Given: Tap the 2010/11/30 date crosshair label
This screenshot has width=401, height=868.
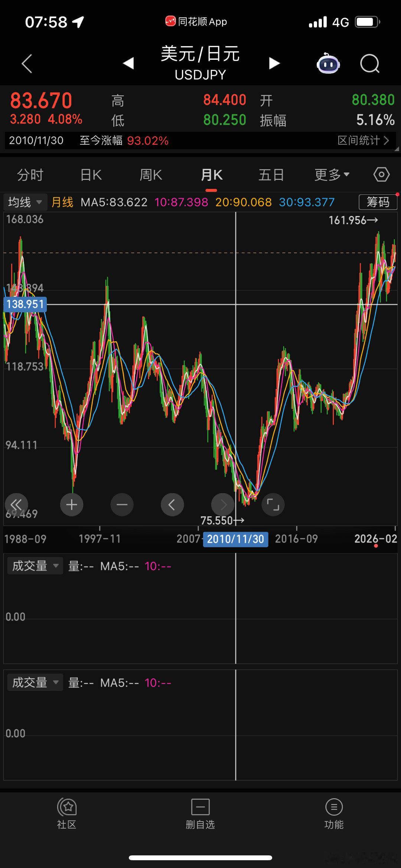Looking at the screenshot, I should coord(235,539).
